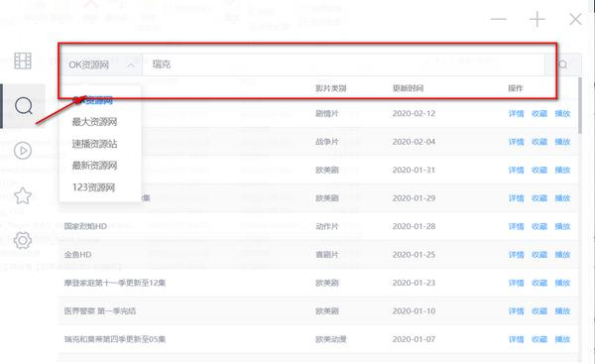Click 播放 for 摩登家庭第十一季
The image size is (595, 364).
click(x=562, y=283)
